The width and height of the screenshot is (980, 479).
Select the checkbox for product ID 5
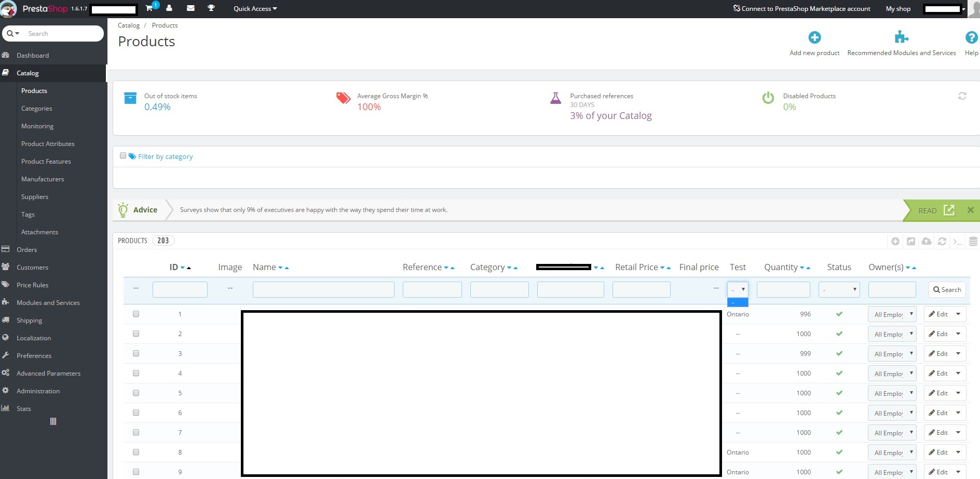(136, 393)
